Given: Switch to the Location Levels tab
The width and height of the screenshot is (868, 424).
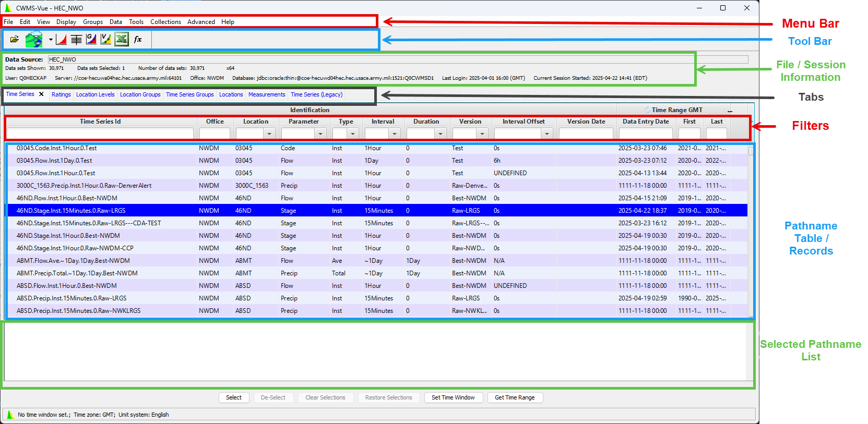Looking at the screenshot, I should pos(95,94).
